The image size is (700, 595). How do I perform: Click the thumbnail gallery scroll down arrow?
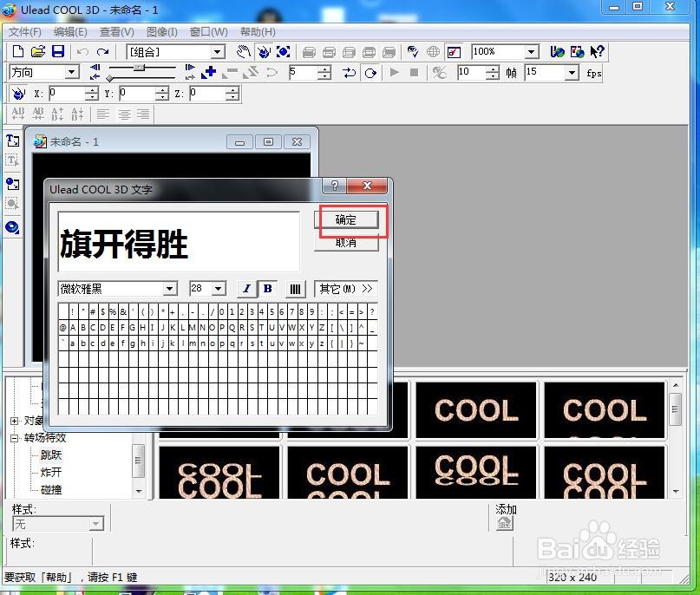(676, 492)
